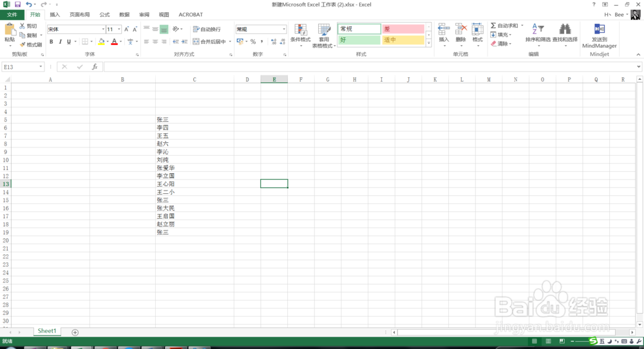Increase font size with large A
Viewport: 644px width, 349px height.
pos(126,29)
